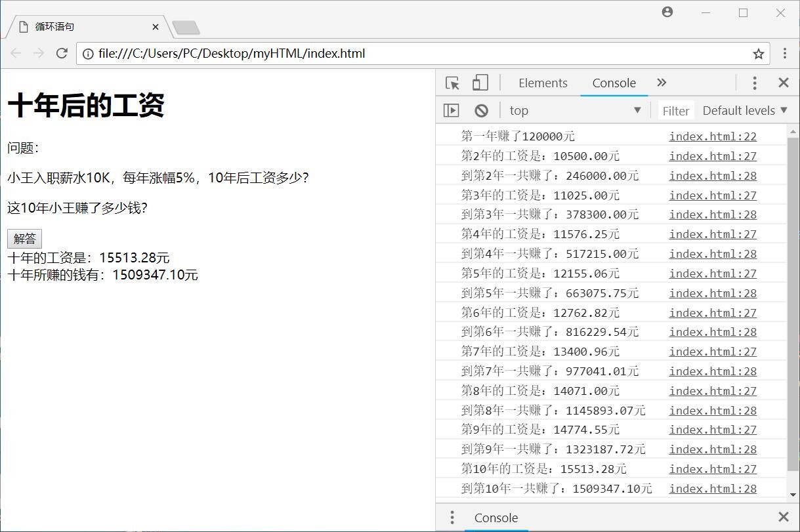Toggle the device toolbar icon
800x532 pixels.
point(480,83)
